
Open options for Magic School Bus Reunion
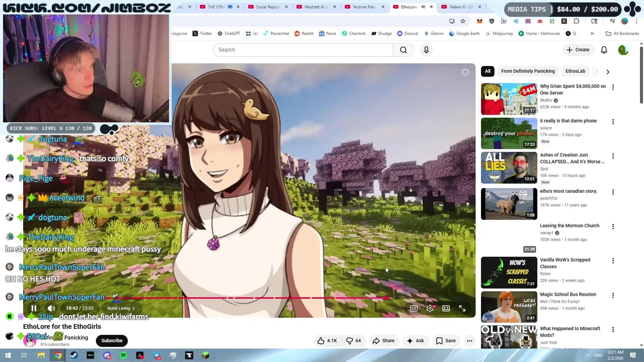point(613,295)
